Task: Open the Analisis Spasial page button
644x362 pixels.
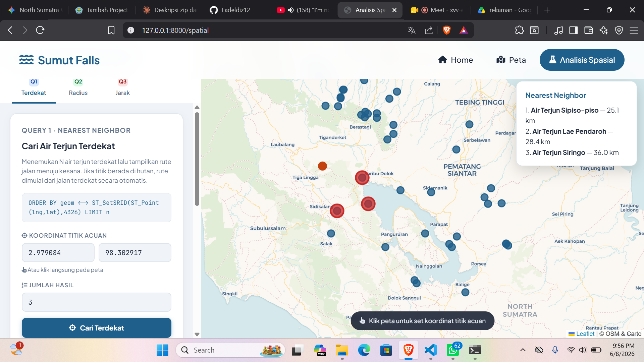Action: (x=582, y=60)
